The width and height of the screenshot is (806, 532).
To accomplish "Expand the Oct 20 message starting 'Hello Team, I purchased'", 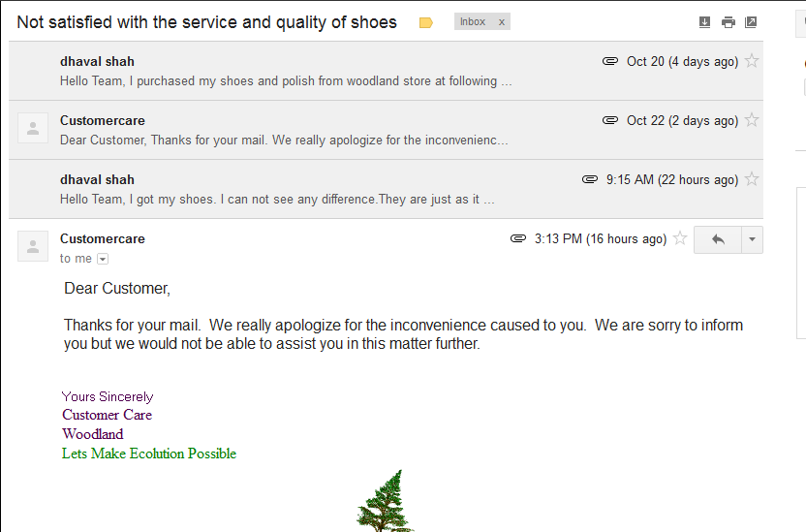I will (x=286, y=81).
